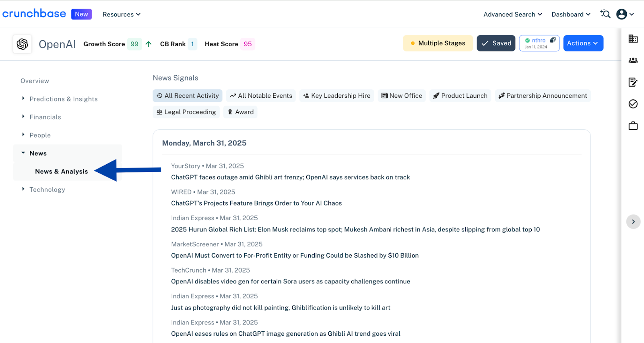Filter by Product Launch signals

460,96
